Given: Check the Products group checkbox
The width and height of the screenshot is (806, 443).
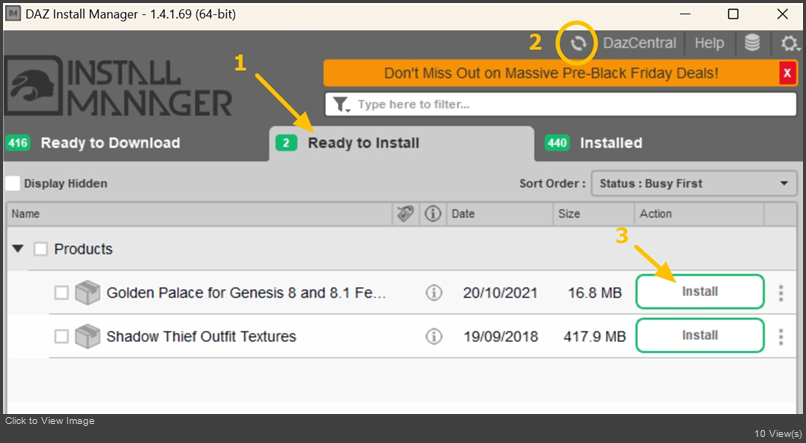Looking at the screenshot, I should tap(41, 249).
